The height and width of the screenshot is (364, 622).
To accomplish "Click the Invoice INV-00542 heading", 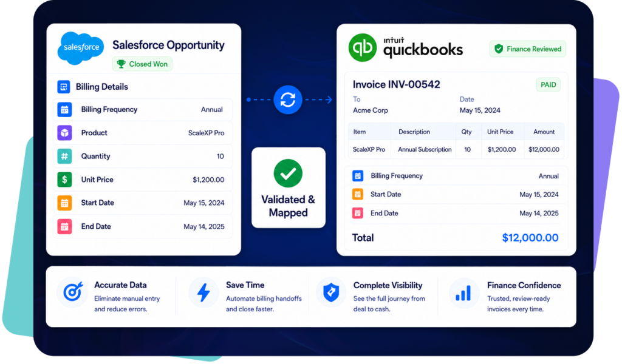I will click(396, 84).
